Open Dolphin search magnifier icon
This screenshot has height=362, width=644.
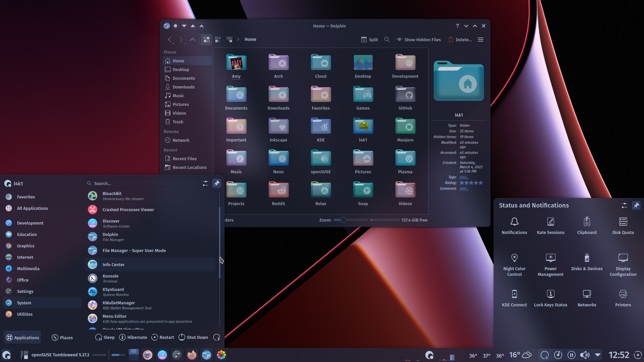coord(387,40)
